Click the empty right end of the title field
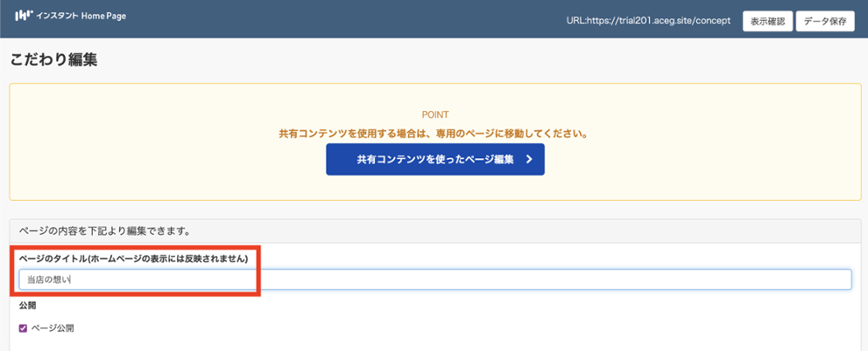 [781, 280]
